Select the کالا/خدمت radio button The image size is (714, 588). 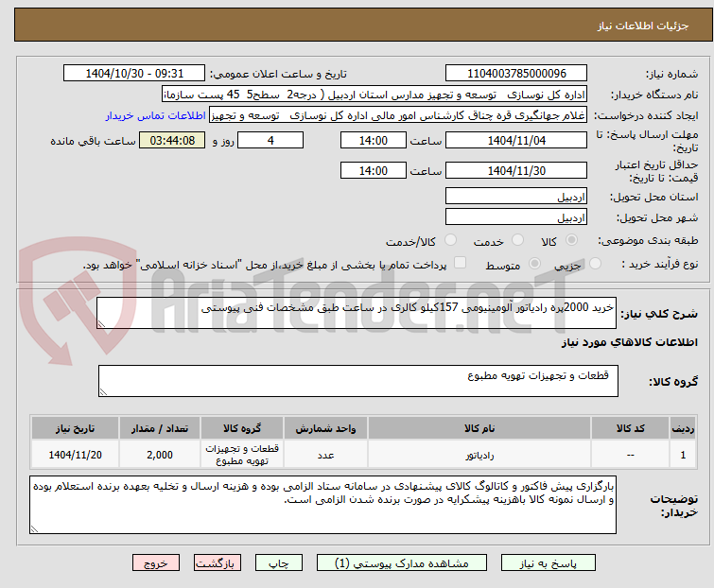(450, 240)
